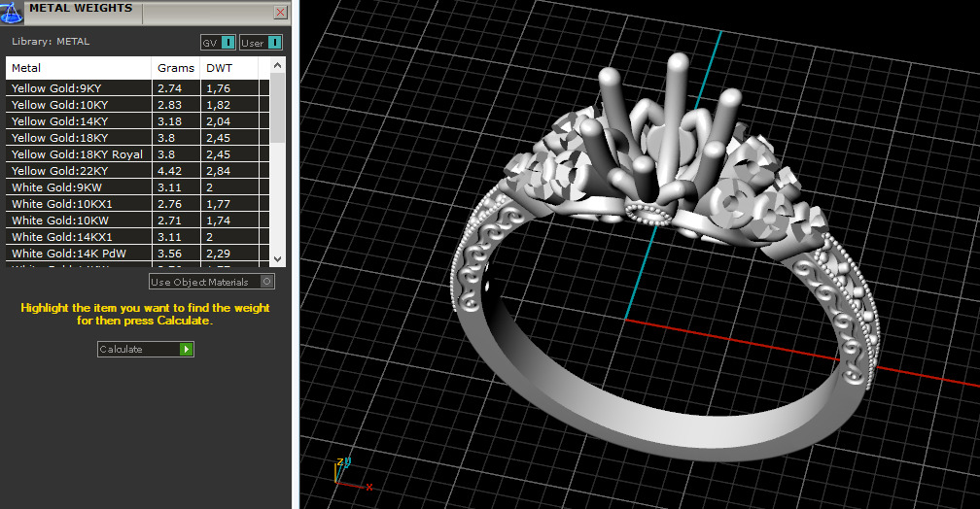
Task: Select the Yellow Gold:22KY row
Action: pos(137,171)
